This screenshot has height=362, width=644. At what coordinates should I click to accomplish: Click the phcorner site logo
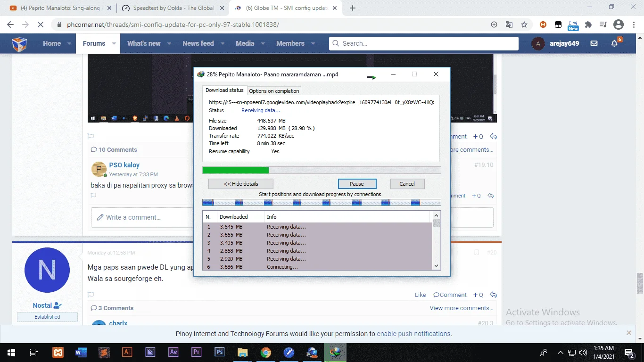pyautogui.click(x=19, y=44)
